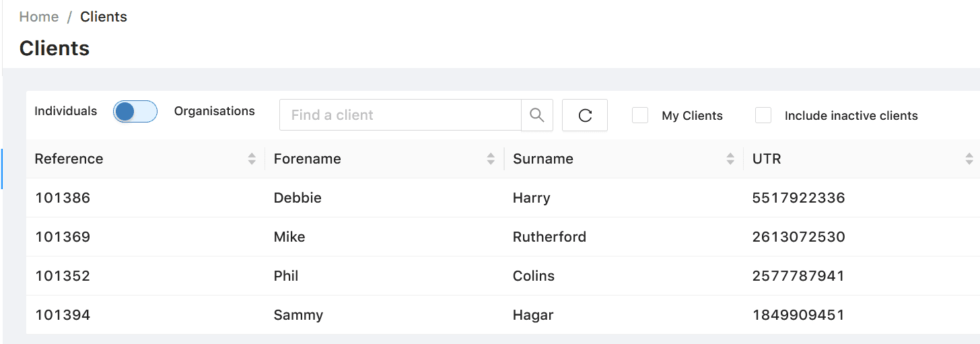Viewport: 980px width, 344px height.
Task: Click the Organisations label
Action: point(215,111)
